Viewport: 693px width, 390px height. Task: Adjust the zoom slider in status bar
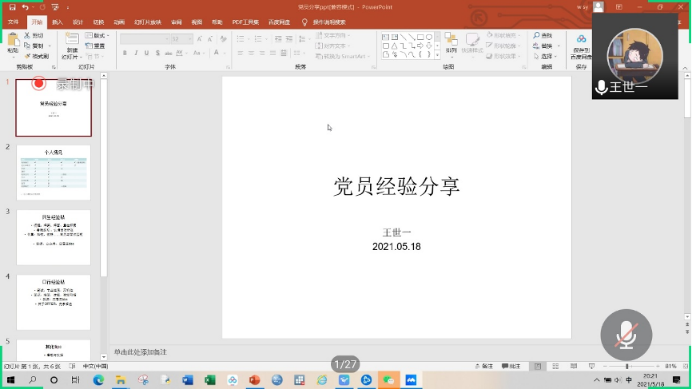(627, 366)
